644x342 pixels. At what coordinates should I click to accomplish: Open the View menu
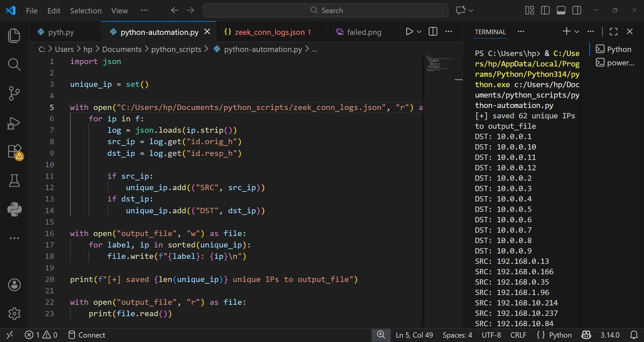119,10
